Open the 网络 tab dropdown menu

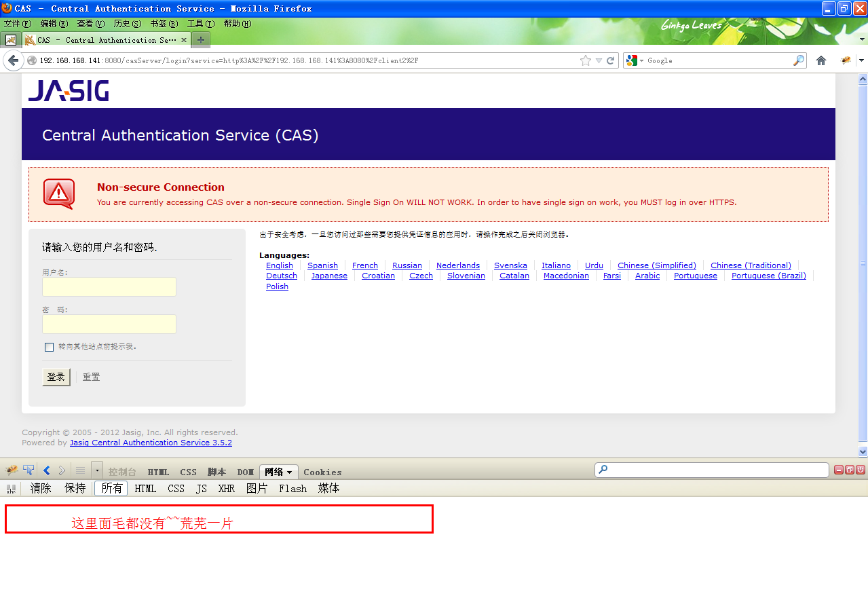click(290, 472)
